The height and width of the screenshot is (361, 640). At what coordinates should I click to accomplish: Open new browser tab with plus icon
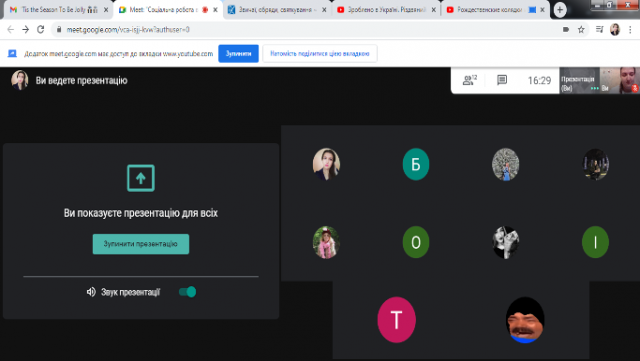pos(560,9)
